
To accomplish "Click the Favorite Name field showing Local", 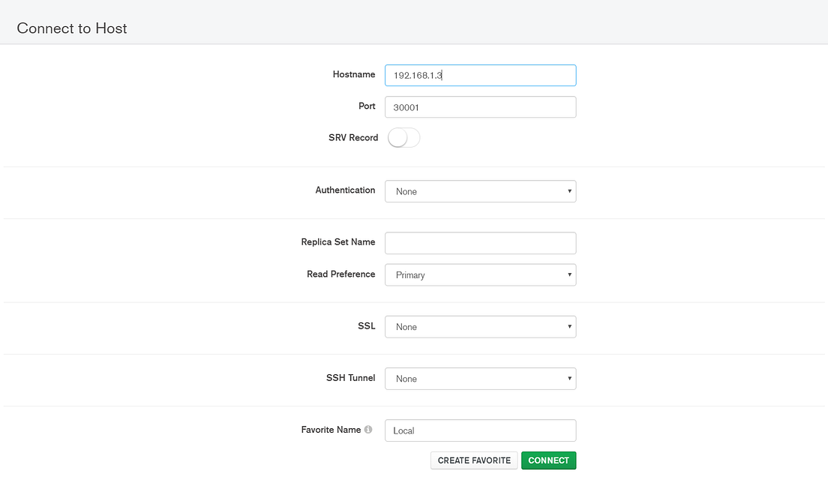I will pos(480,430).
